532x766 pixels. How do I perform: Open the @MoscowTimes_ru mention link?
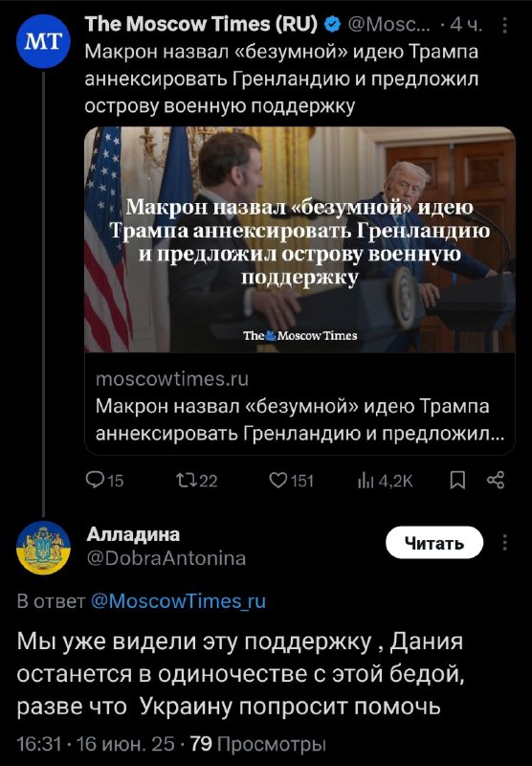[x=179, y=601]
